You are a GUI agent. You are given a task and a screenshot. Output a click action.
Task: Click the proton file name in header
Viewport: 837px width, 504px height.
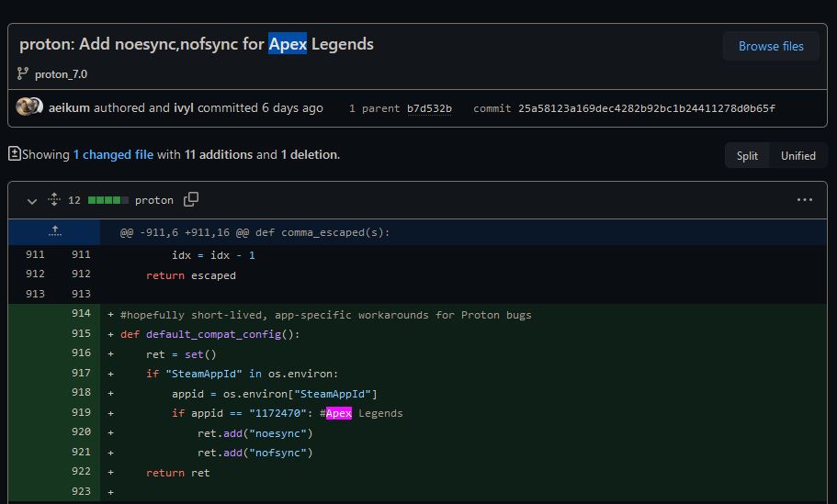[153, 200]
